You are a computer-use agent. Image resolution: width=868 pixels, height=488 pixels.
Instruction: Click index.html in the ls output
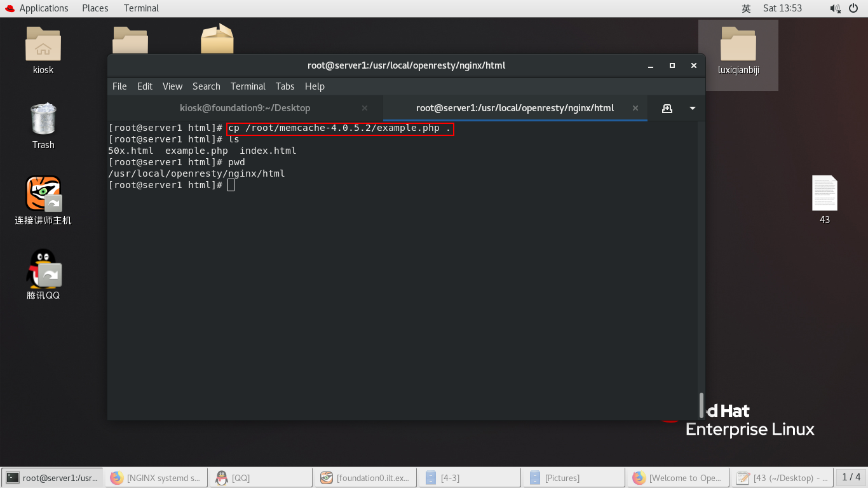pos(268,151)
